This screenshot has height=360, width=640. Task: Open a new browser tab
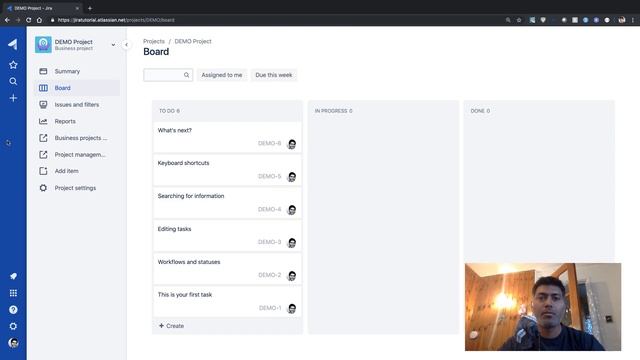click(90, 8)
